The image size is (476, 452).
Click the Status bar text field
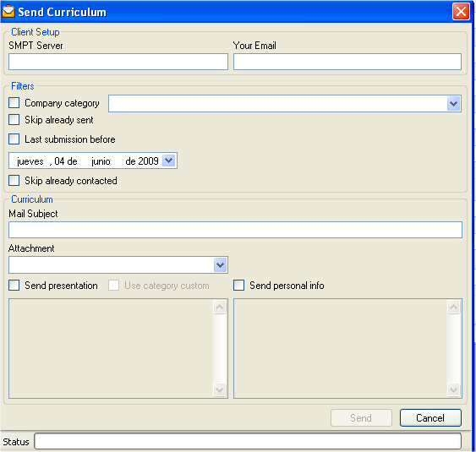tap(248, 441)
